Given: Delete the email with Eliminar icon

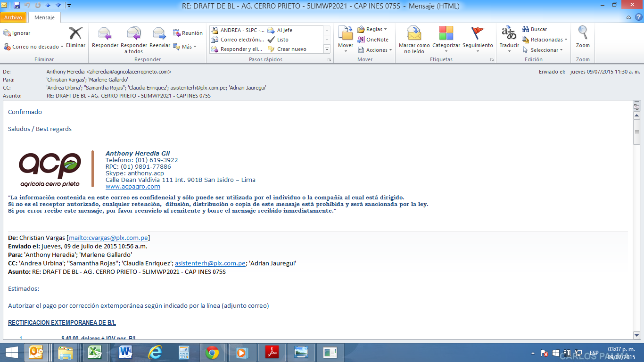Looking at the screenshot, I should [75, 34].
